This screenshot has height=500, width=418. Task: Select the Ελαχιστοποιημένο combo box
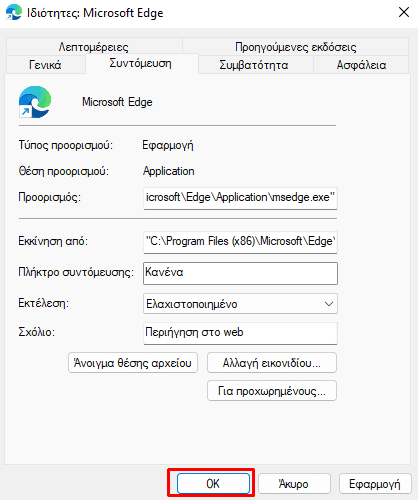click(x=240, y=304)
